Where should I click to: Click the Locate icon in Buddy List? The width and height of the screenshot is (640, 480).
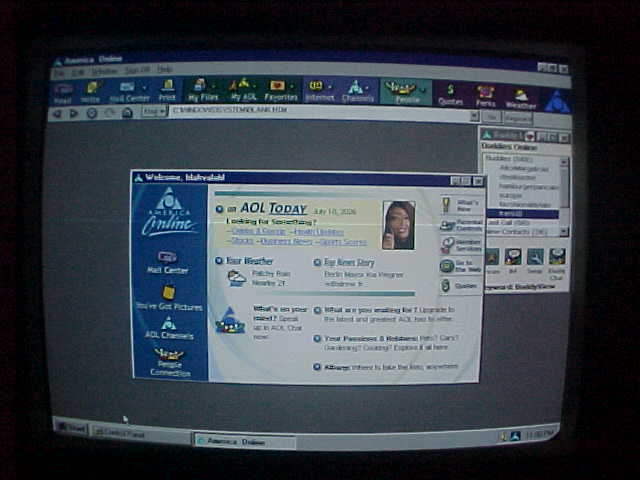[x=492, y=261]
